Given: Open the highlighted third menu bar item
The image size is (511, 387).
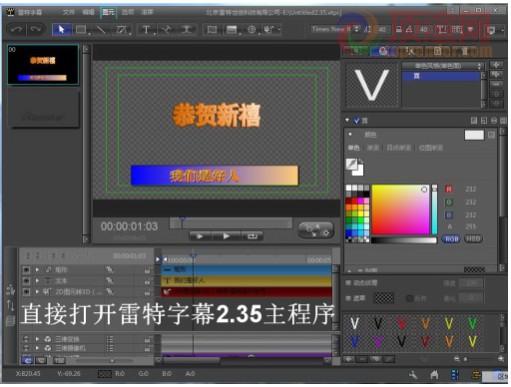Looking at the screenshot, I should coord(108,12).
